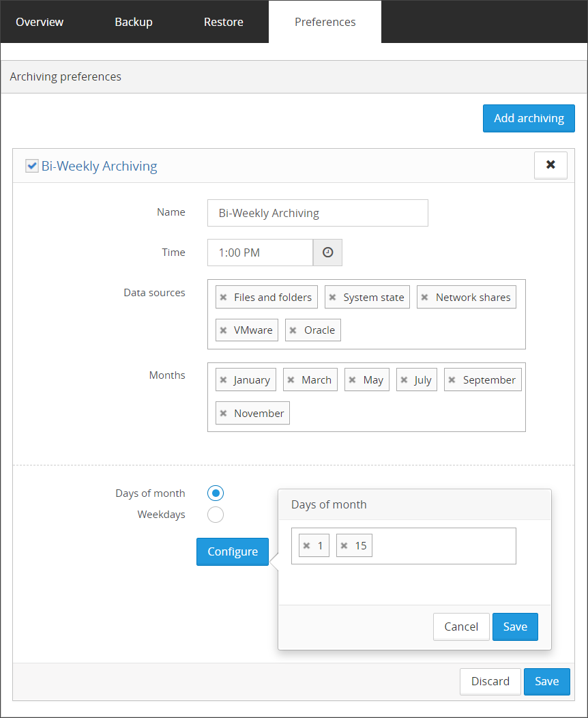
Task: Uncheck the Bi-Weekly Archiving checkbox
Action: point(31,166)
